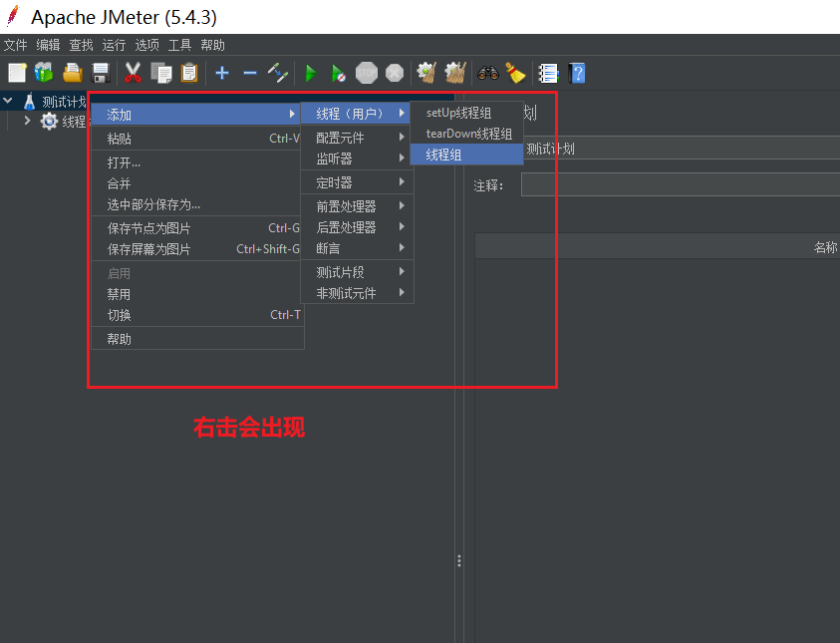Choose 帮助 at context menu bottom
Screen dimensions: 840x643
196,339
